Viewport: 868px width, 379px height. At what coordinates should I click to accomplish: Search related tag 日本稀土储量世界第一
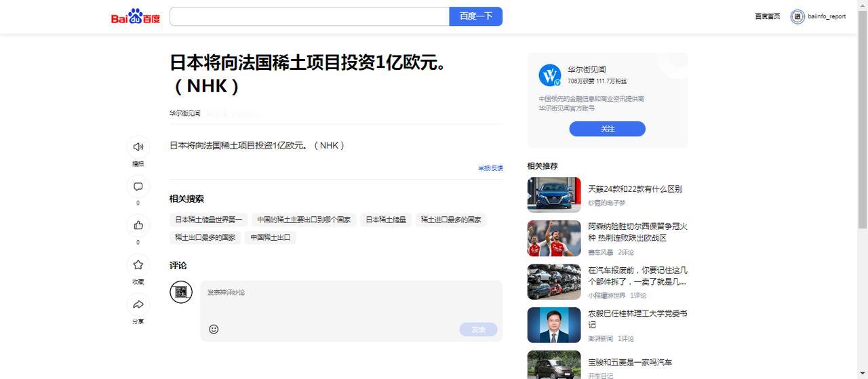coord(208,220)
